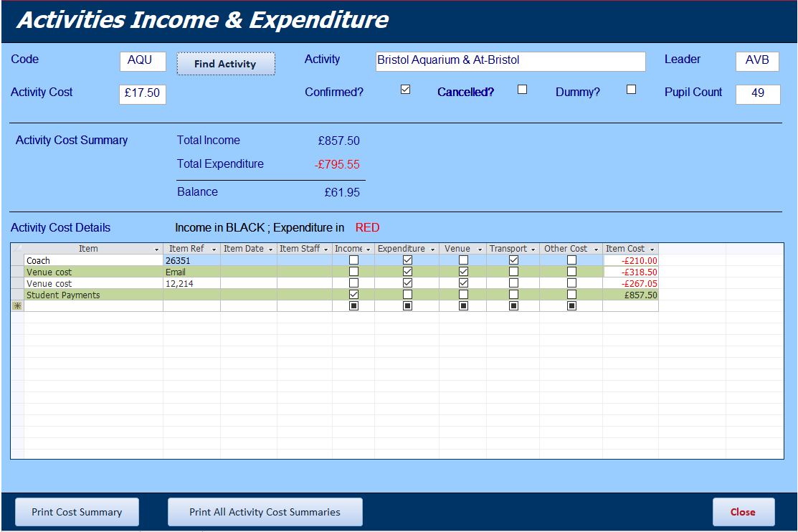Open the Venue column dropdown arrow
This screenshot has width=798, height=532.
(480, 249)
